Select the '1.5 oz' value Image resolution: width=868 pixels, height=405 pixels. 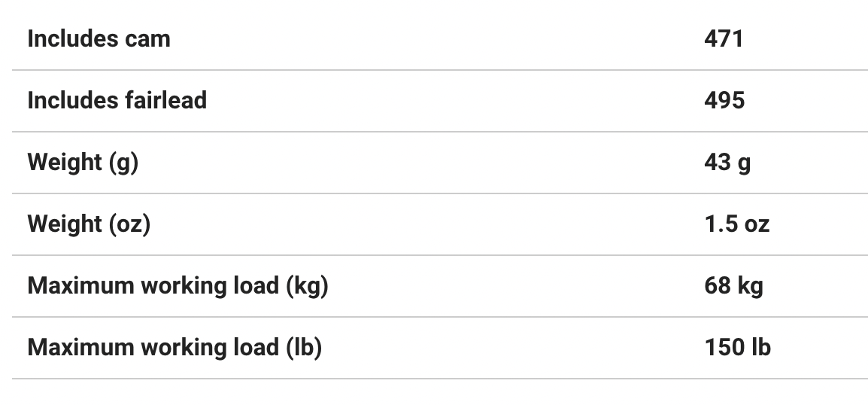tap(737, 224)
